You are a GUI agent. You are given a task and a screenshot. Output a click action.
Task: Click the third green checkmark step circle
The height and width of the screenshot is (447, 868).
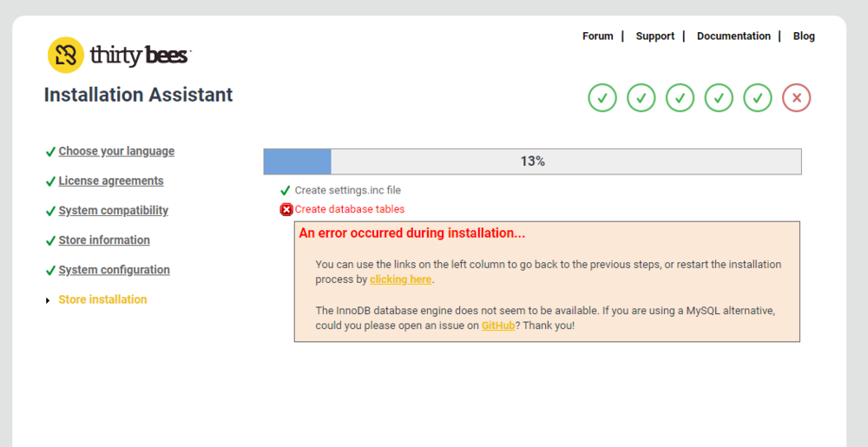tap(680, 98)
